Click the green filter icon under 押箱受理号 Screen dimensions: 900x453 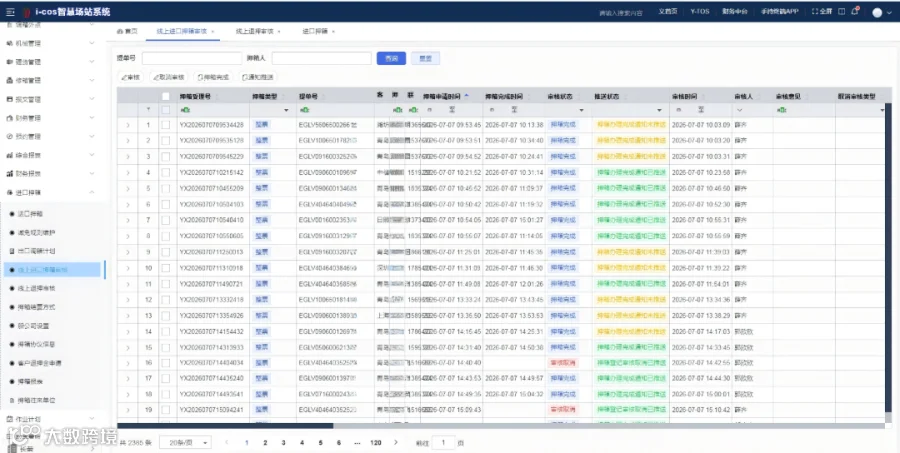(x=185, y=109)
